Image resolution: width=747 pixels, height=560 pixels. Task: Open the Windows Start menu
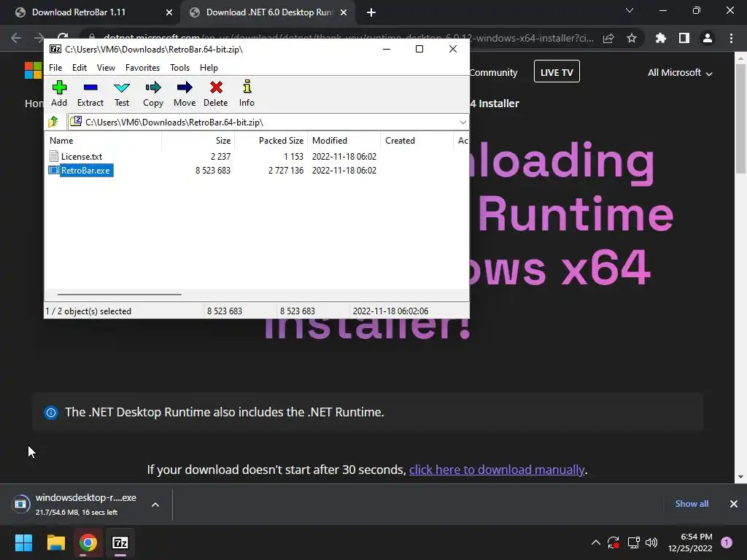(23, 542)
